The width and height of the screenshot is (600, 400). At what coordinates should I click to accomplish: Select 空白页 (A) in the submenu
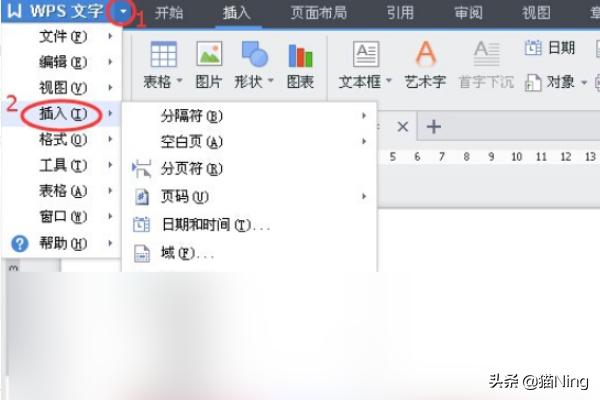[x=249, y=142]
